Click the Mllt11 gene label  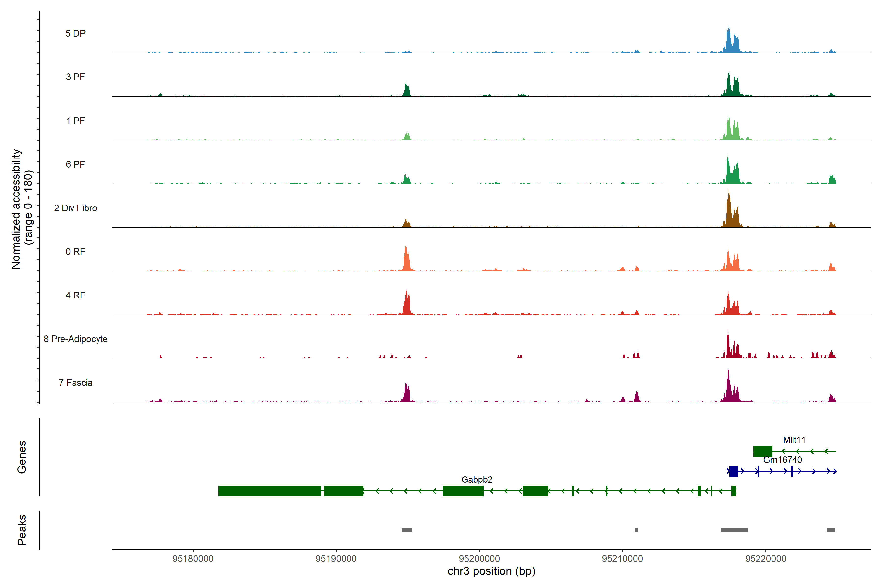[x=794, y=440]
